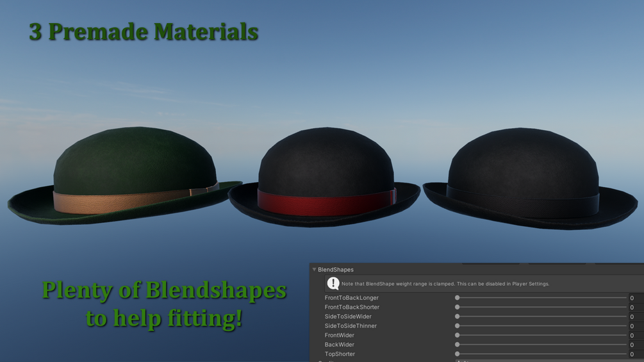This screenshot has height=362, width=644.
Task: Click the BlendShapes section label
Action: (x=336, y=270)
